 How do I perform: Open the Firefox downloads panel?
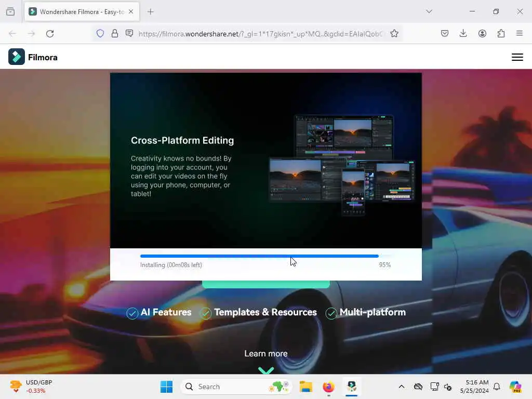coord(463,34)
